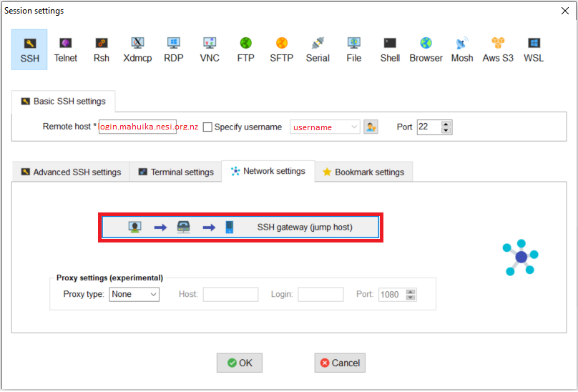This screenshot has height=392, width=578.
Task: Click the proxy Port 1080 field
Action: click(392, 294)
